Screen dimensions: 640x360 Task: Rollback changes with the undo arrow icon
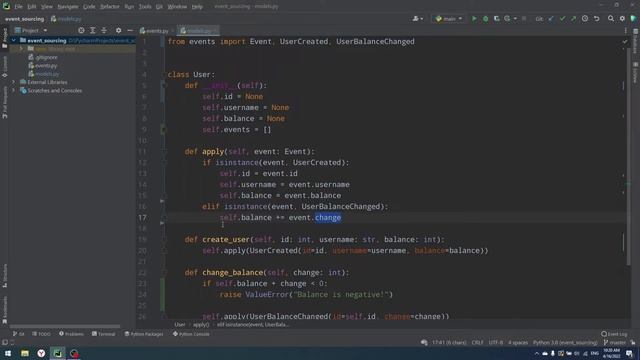tap(596, 19)
